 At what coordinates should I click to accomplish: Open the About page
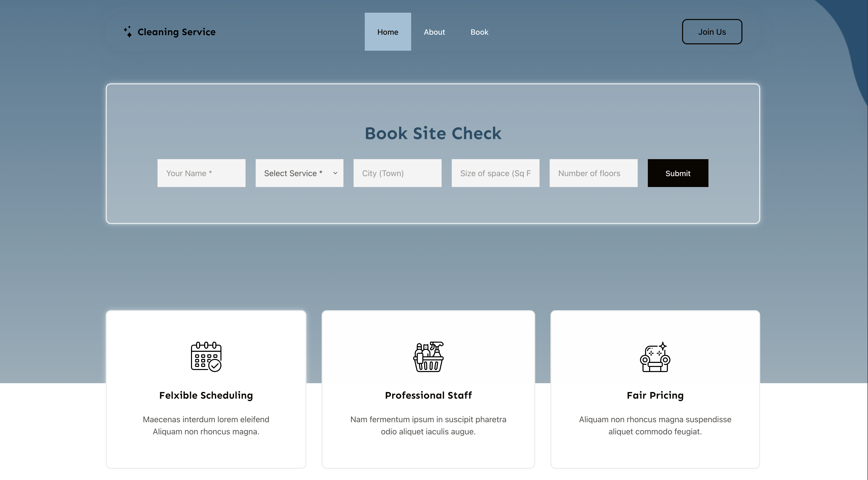[434, 32]
